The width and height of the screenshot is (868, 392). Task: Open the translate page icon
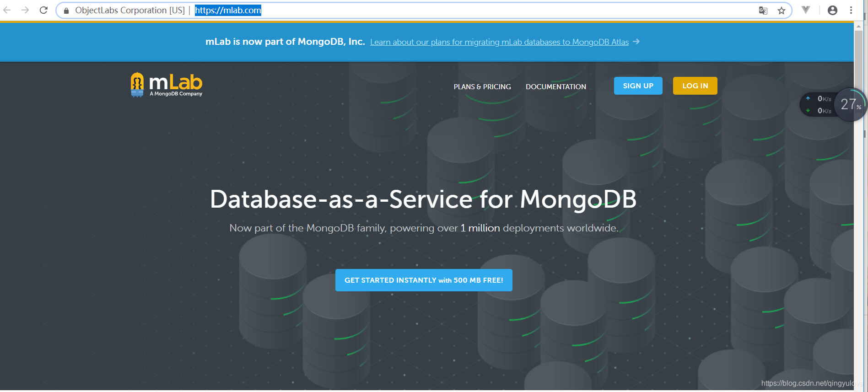tap(763, 11)
